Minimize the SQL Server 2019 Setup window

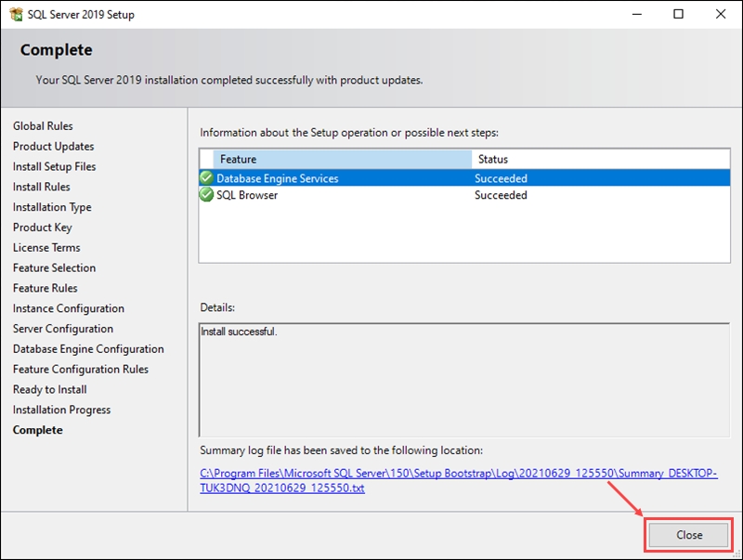click(x=637, y=14)
